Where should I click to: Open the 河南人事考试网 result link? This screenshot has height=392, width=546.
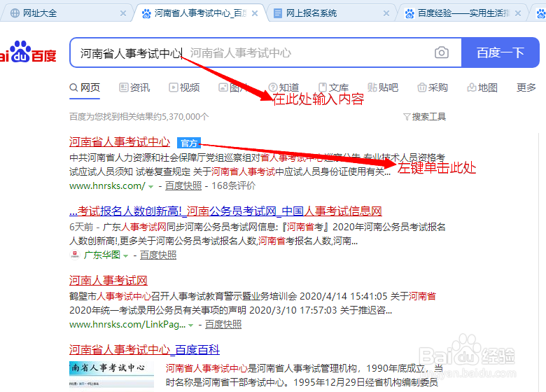108,280
